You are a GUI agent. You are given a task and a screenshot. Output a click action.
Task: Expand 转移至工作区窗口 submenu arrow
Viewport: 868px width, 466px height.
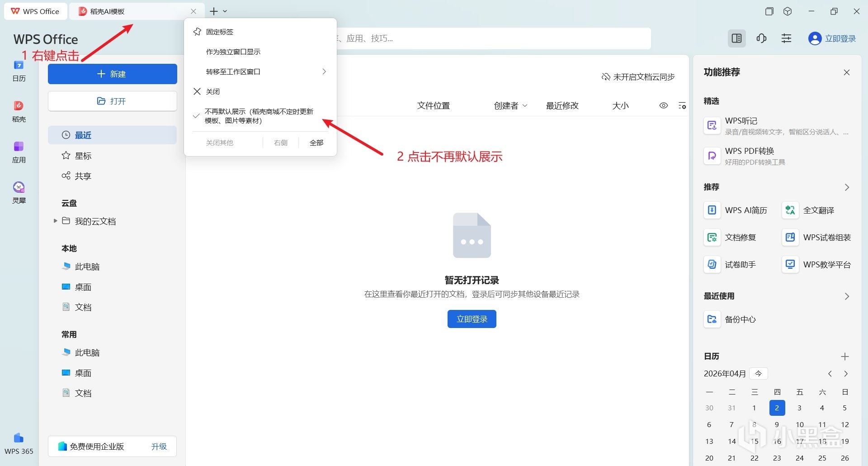[324, 71]
